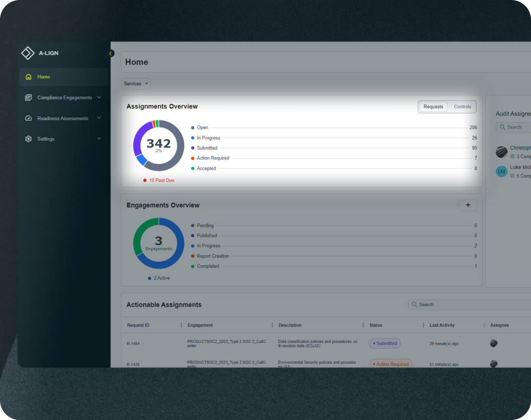531x420 pixels.
Task: Expand the Settings menu chevron
Action: 99,139
